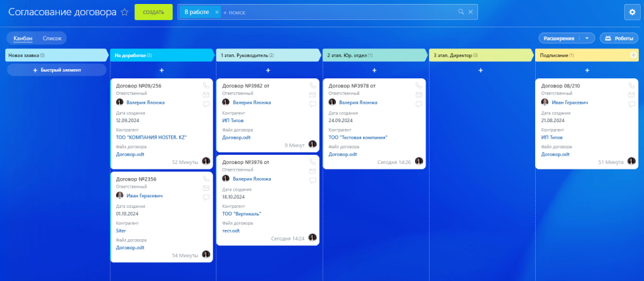Select the 3 этап. Директор stage header
This screenshot has width=644, height=281.
click(481, 55)
